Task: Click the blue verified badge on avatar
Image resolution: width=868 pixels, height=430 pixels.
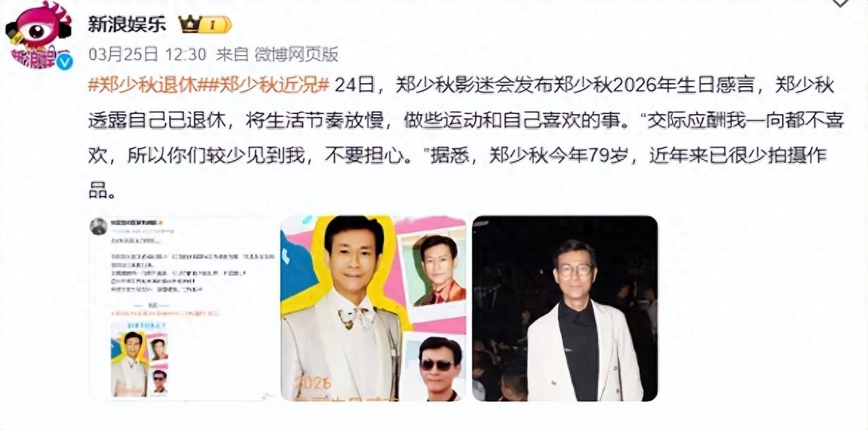Action: (65, 62)
